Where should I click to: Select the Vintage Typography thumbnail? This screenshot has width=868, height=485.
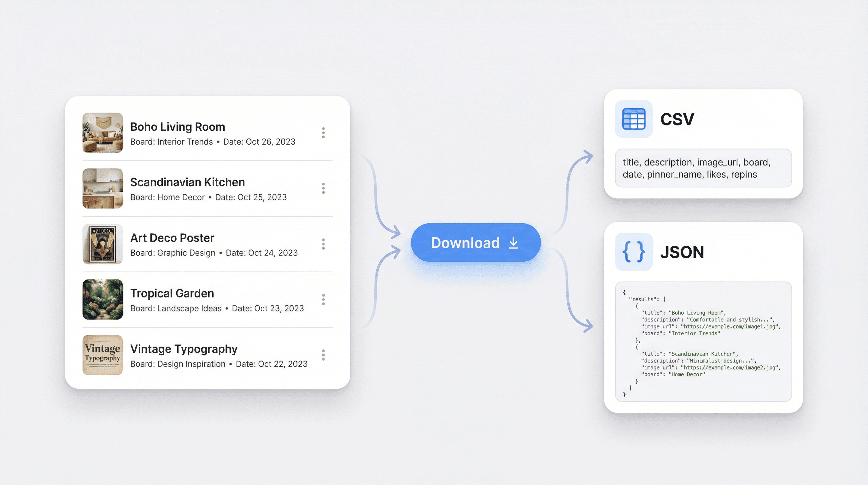click(103, 355)
